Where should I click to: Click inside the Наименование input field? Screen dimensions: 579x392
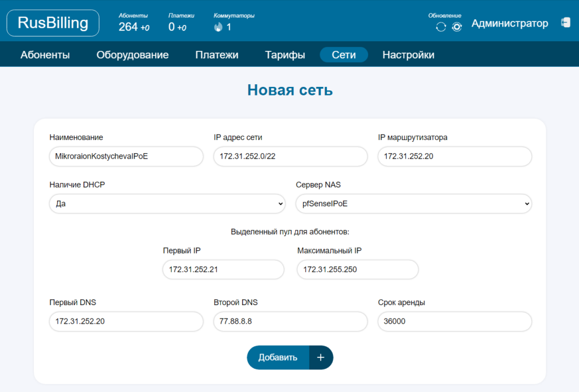pyautogui.click(x=126, y=156)
